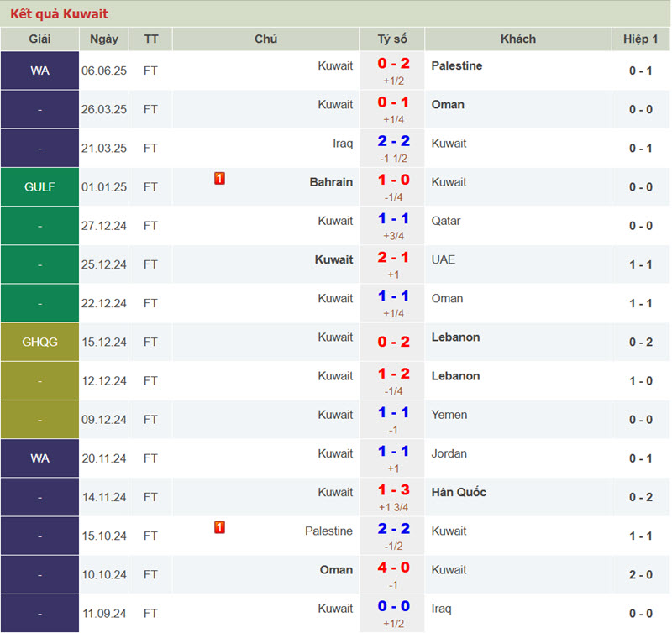Click date 21.03.25
The image size is (672, 633).
click(x=104, y=149)
